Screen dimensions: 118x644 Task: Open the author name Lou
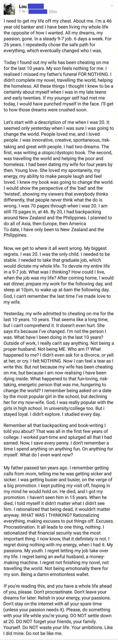coord(23,6)
